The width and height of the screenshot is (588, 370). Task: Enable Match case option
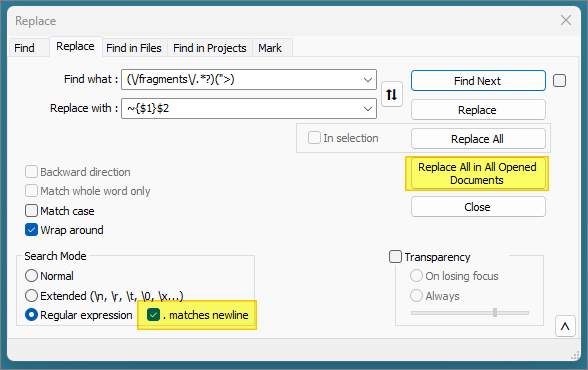click(x=32, y=211)
